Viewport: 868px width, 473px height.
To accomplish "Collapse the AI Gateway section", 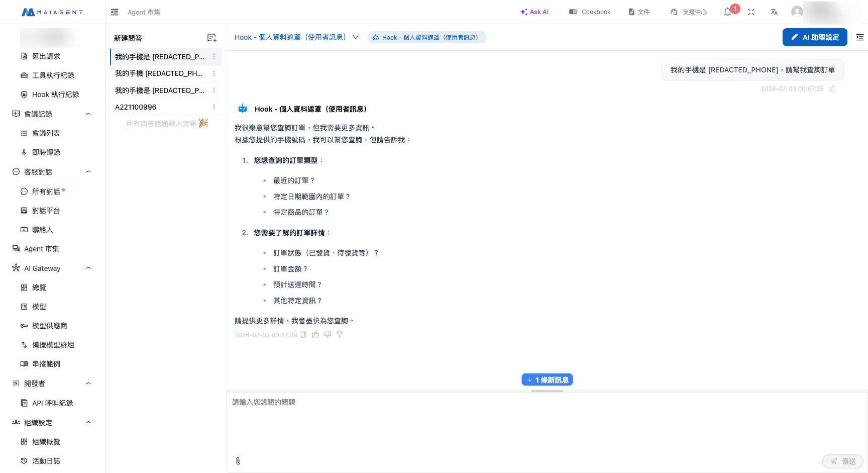I will 88,268.
